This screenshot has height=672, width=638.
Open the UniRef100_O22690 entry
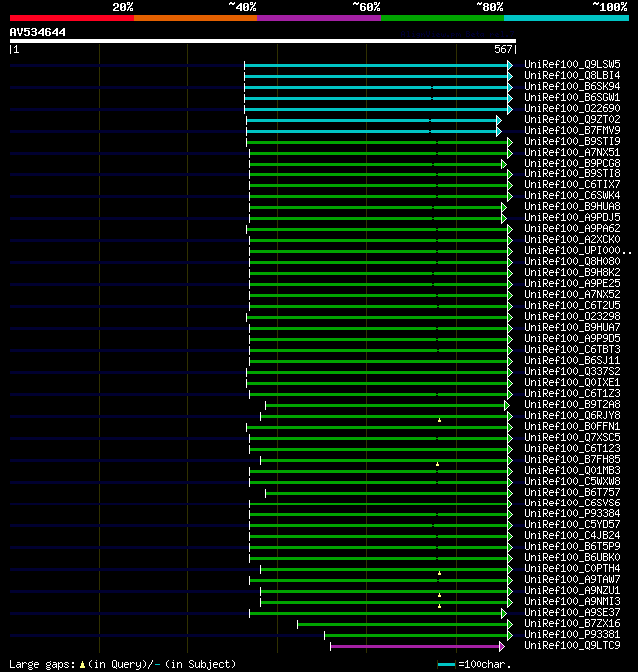click(x=572, y=108)
